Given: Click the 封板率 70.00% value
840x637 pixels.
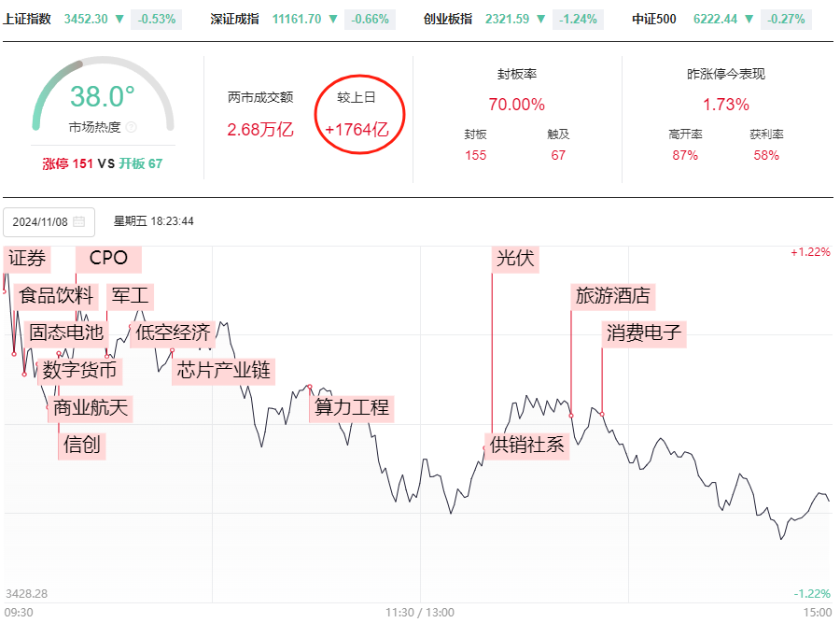Looking at the screenshot, I should click(516, 105).
